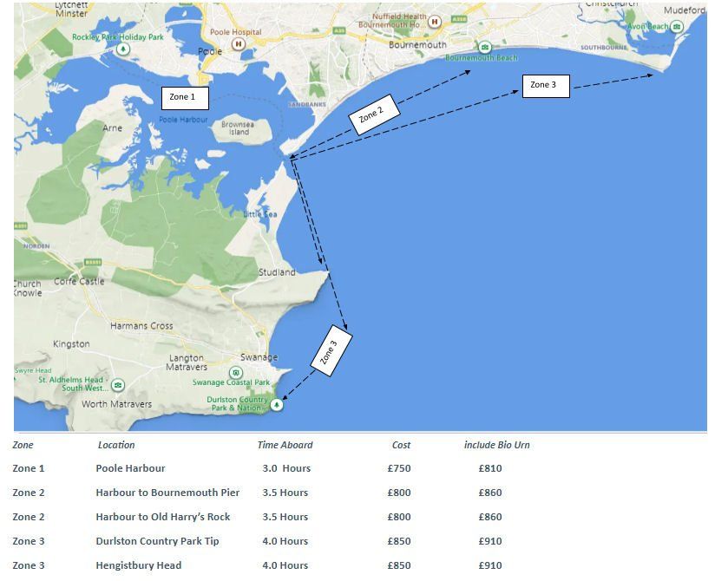Click the Poole Hospital marker icon

point(239,44)
